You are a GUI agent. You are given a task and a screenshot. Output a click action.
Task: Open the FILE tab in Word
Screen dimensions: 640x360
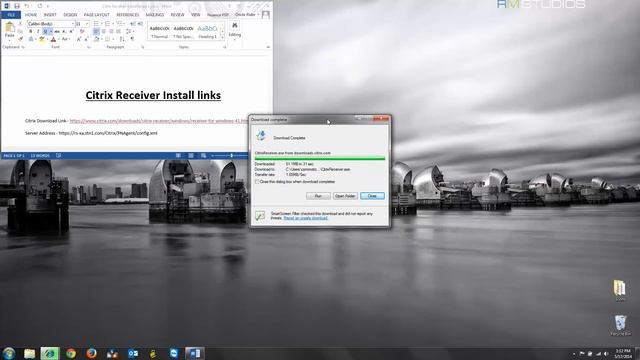tap(11, 15)
